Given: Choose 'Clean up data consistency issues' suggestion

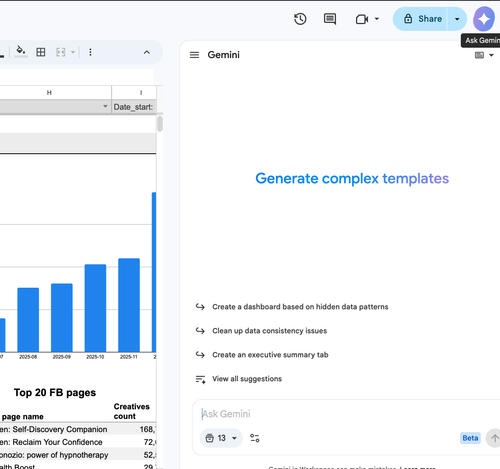Looking at the screenshot, I should coord(269,331).
